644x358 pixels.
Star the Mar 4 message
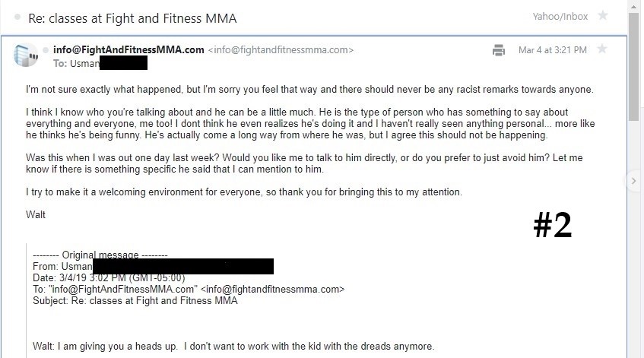coord(602,49)
